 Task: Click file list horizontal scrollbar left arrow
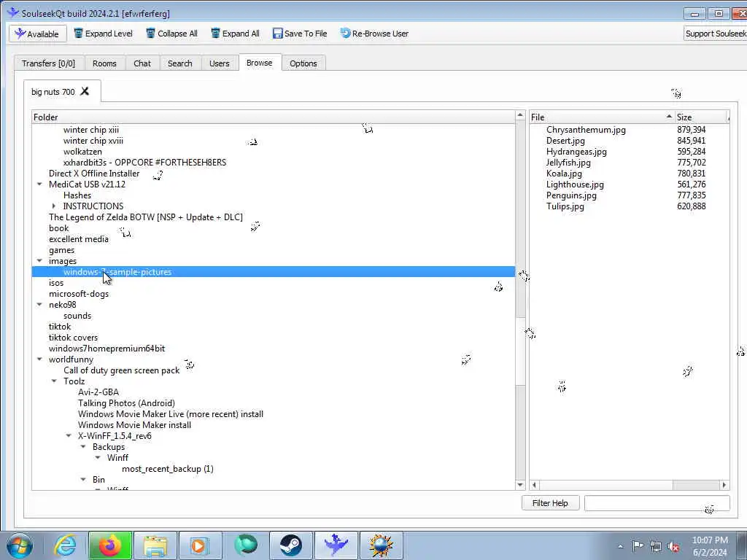coord(534,485)
